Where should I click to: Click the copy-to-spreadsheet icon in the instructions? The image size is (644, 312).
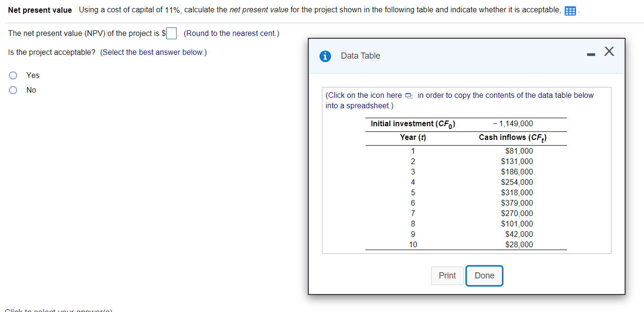pyautogui.click(x=408, y=95)
